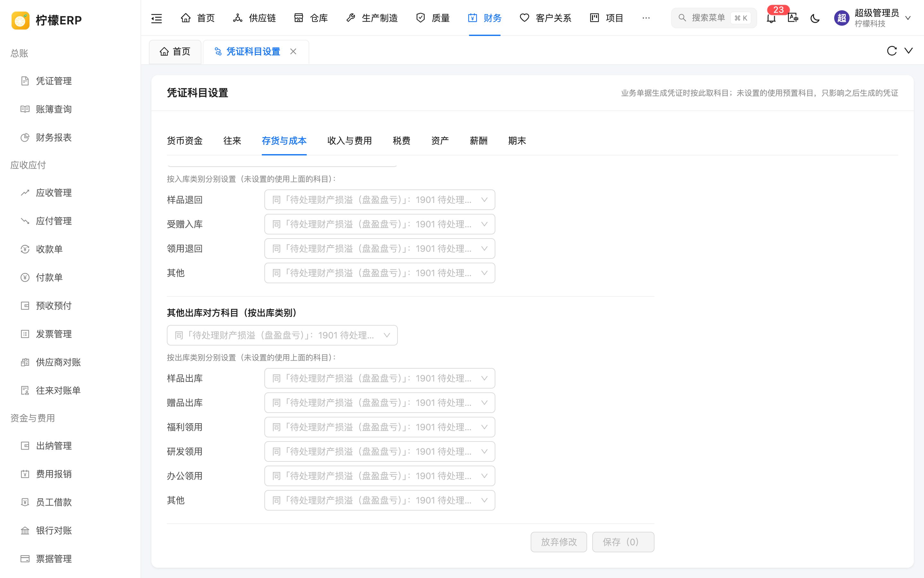Screen dimensions: 924x578
Task: Switch to 资产 tab
Action: pos(440,141)
